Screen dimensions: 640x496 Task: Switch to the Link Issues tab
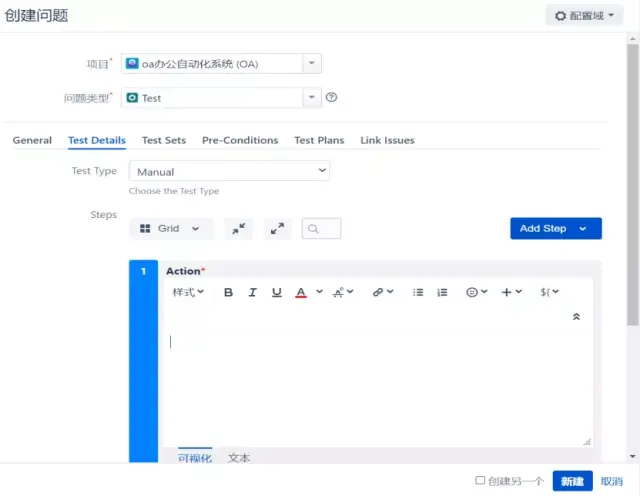pyautogui.click(x=387, y=140)
